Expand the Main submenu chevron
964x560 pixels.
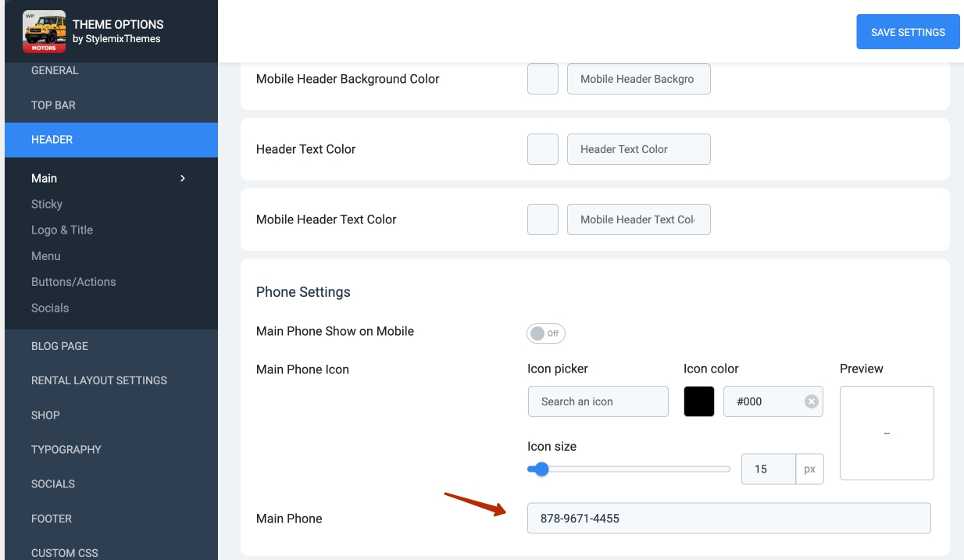pos(183,179)
